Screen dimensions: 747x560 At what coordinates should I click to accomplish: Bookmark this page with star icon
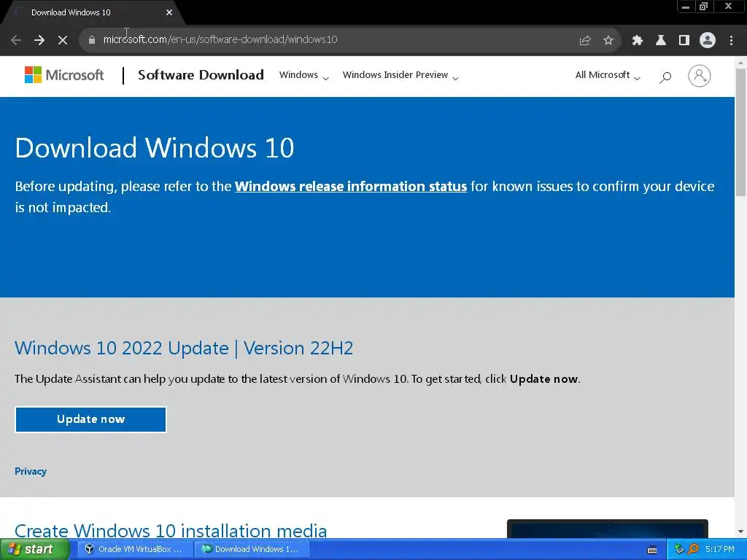[x=608, y=40]
